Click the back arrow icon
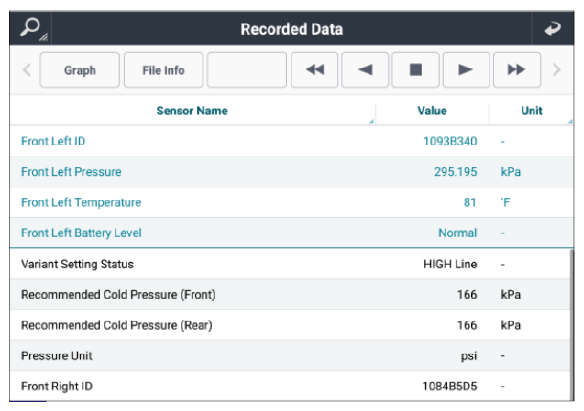Viewport: 584px width, 411px height. (x=552, y=29)
